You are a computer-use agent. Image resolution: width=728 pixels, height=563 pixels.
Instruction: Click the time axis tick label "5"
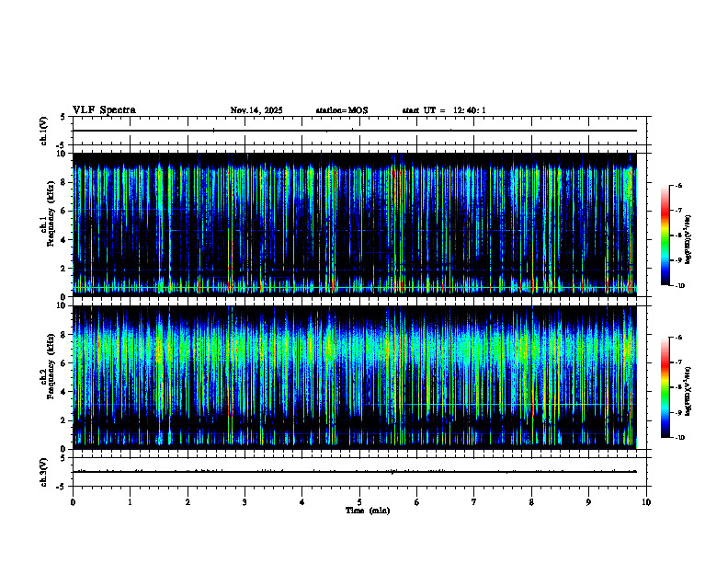click(359, 502)
